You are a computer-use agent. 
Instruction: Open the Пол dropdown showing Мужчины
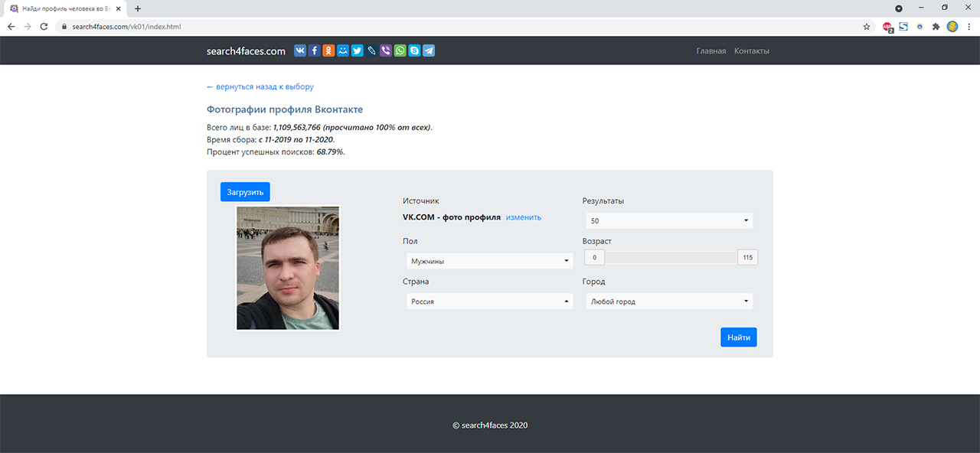tap(489, 261)
